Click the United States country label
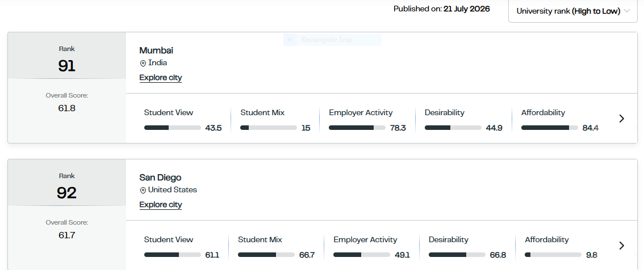644x270 pixels. (173, 190)
